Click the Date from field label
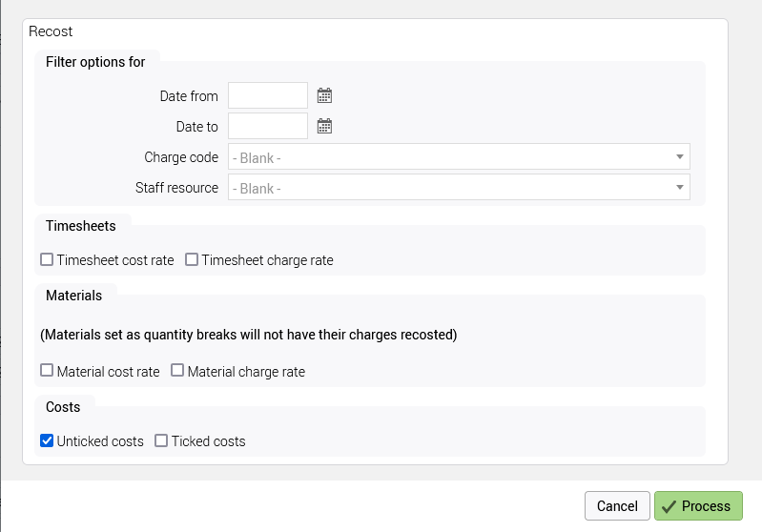This screenshot has width=762, height=532. click(x=189, y=96)
